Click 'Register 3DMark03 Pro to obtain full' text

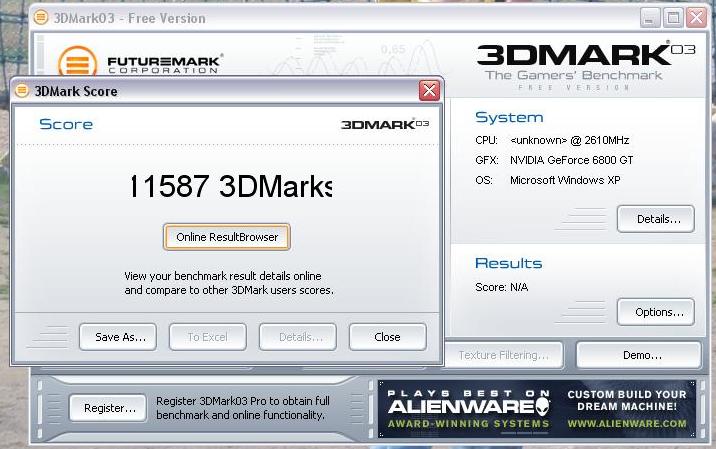[x=243, y=401]
